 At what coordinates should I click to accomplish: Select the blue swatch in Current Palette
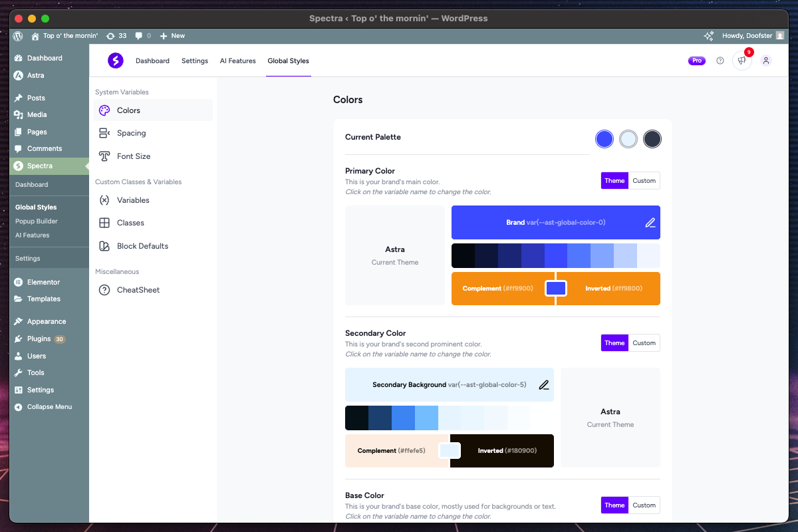click(x=604, y=139)
